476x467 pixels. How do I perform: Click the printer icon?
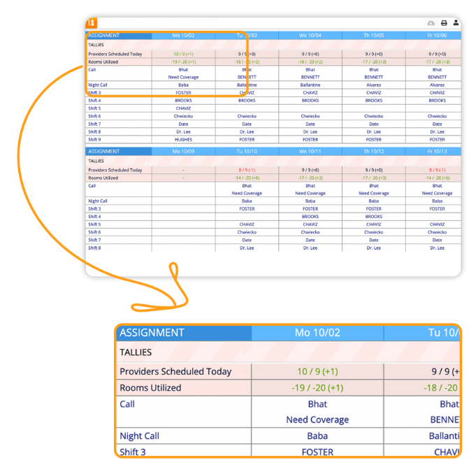pyautogui.click(x=443, y=23)
